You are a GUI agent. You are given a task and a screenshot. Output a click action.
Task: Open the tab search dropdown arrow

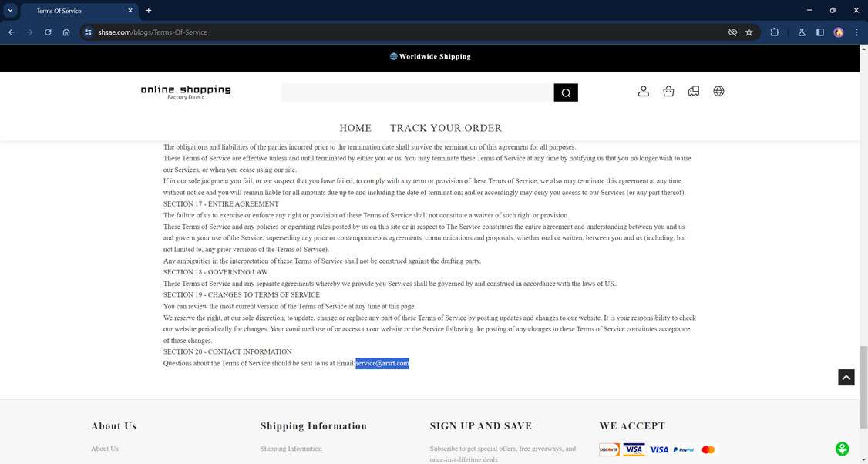(x=10, y=10)
